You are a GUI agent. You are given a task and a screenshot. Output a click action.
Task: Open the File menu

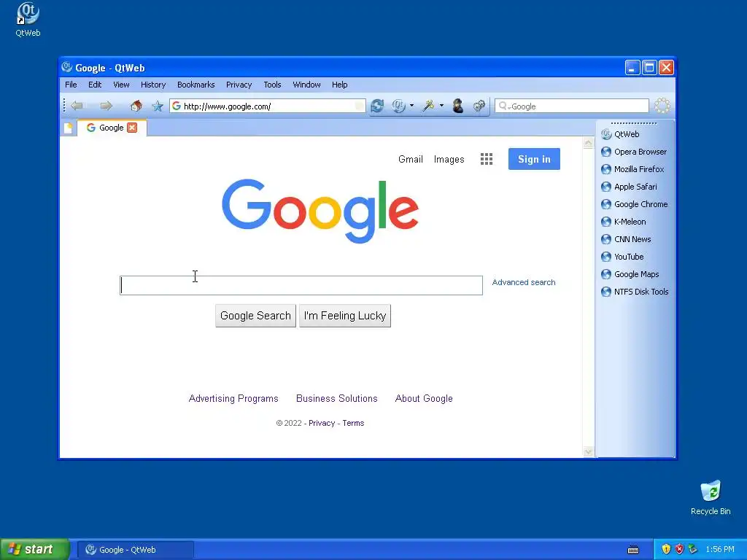(71, 85)
